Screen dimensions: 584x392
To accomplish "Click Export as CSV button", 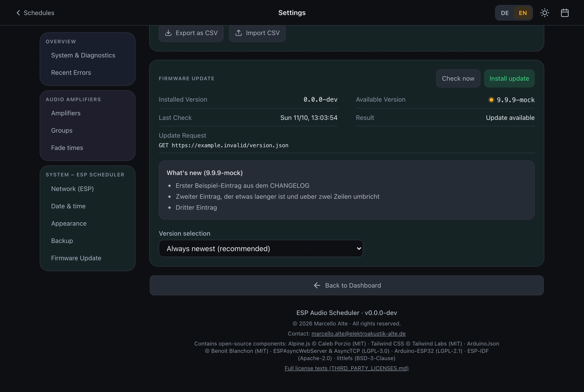I will (x=191, y=33).
